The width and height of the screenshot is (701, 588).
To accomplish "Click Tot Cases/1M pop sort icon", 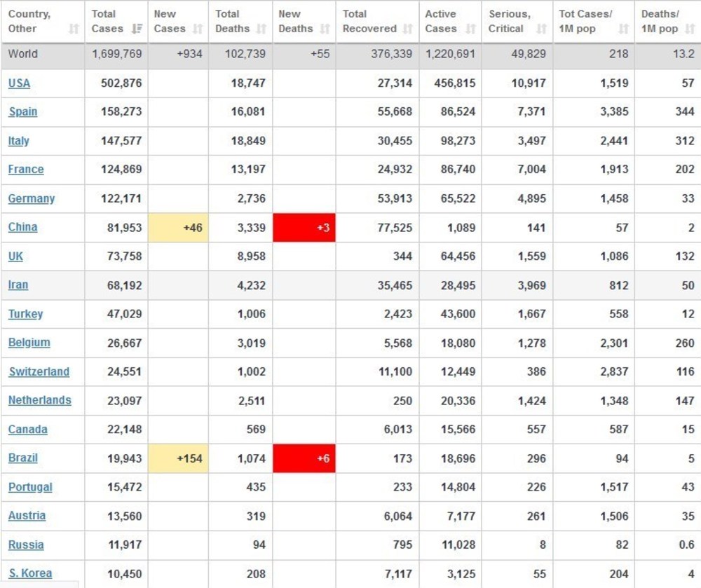I will (623, 29).
